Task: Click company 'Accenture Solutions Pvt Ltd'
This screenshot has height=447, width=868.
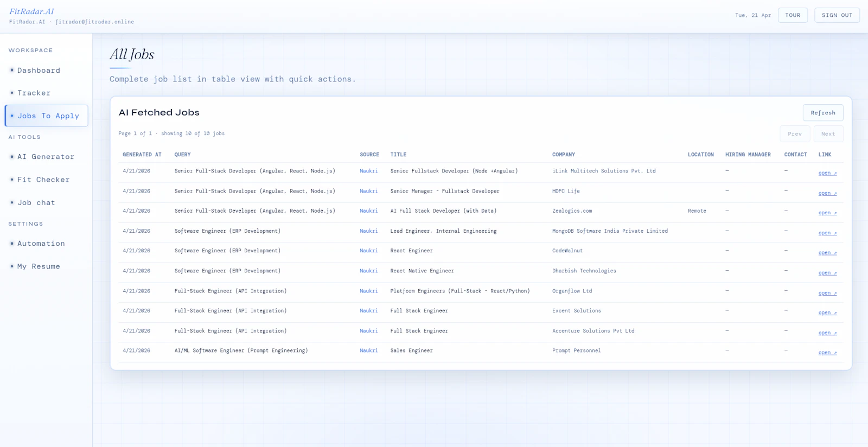Action: pos(593,330)
